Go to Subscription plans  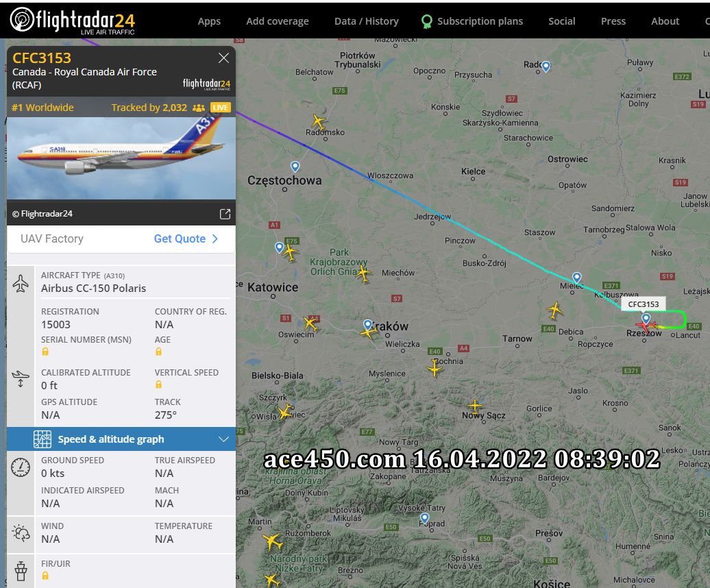[x=472, y=21]
